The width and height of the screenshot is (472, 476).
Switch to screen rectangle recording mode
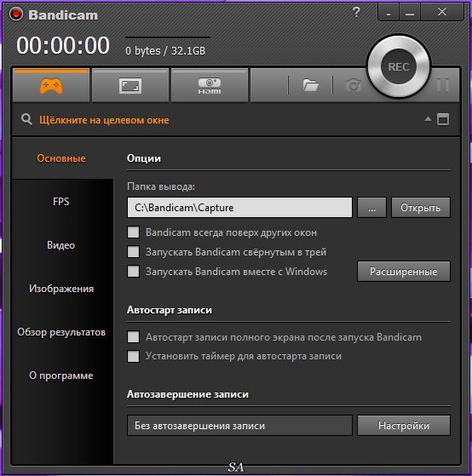coord(130,86)
